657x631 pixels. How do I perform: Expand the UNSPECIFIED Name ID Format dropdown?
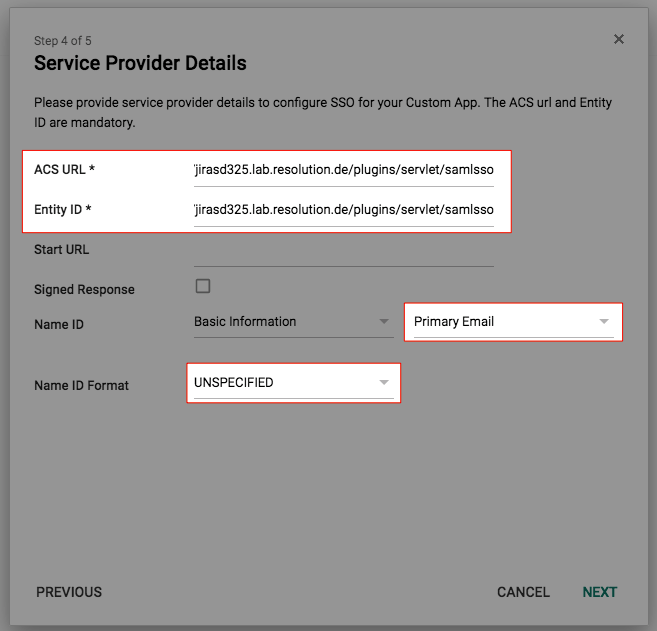293,383
